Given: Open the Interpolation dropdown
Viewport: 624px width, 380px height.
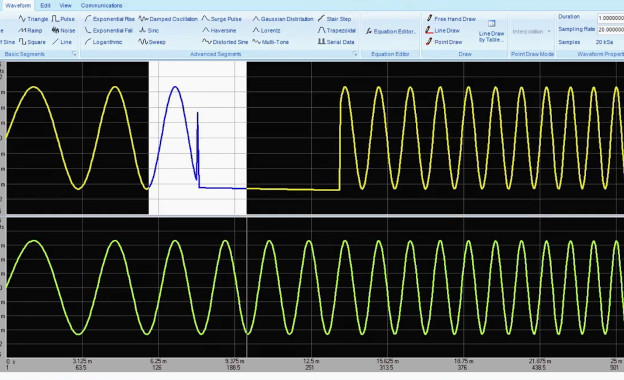Looking at the screenshot, I should (x=532, y=31).
